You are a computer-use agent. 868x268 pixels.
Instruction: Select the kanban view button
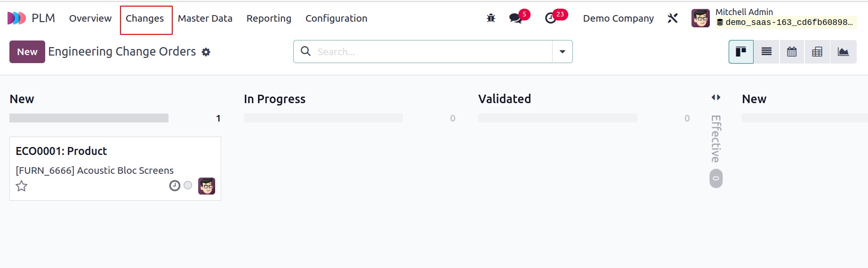[x=741, y=52]
